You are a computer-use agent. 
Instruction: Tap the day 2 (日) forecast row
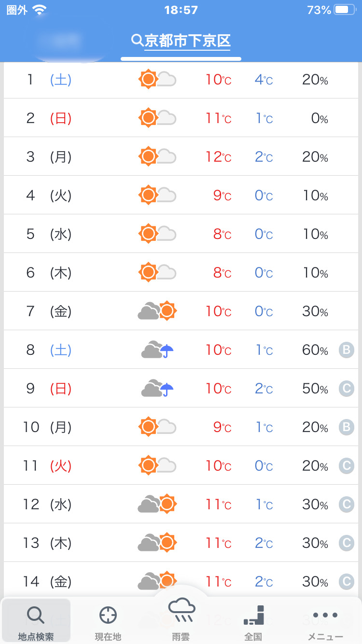point(181,118)
